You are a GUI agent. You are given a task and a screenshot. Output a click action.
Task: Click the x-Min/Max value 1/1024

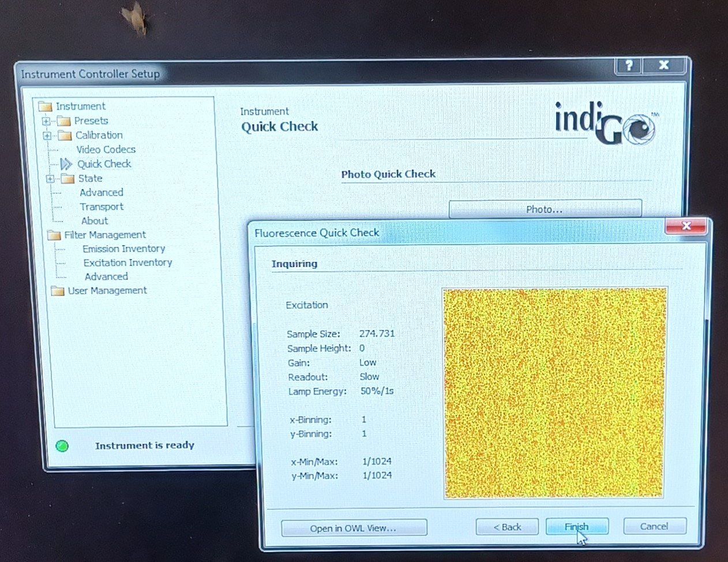coord(377,462)
